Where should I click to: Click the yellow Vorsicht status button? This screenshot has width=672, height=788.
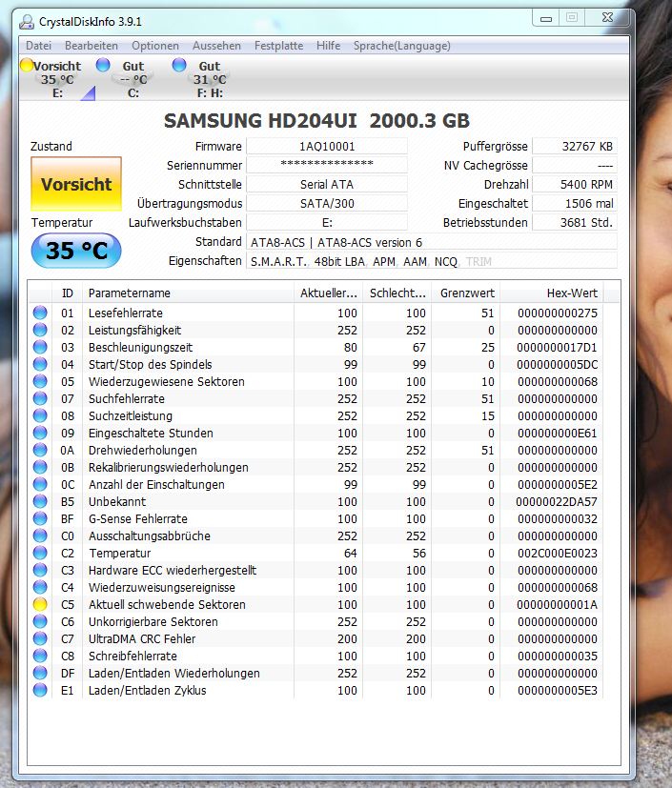pyautogui.click(x=76, y=184)
